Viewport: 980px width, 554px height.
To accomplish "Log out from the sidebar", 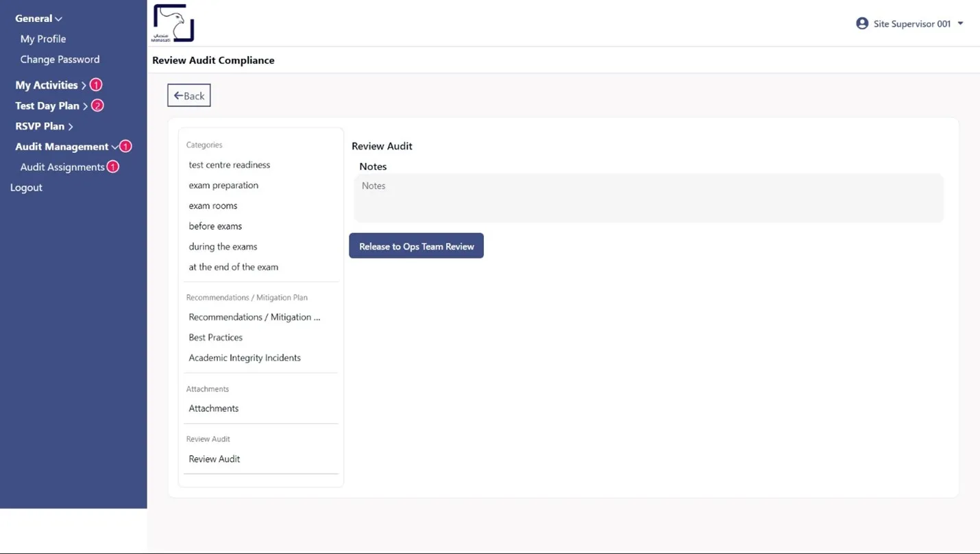I will [26, 187].
